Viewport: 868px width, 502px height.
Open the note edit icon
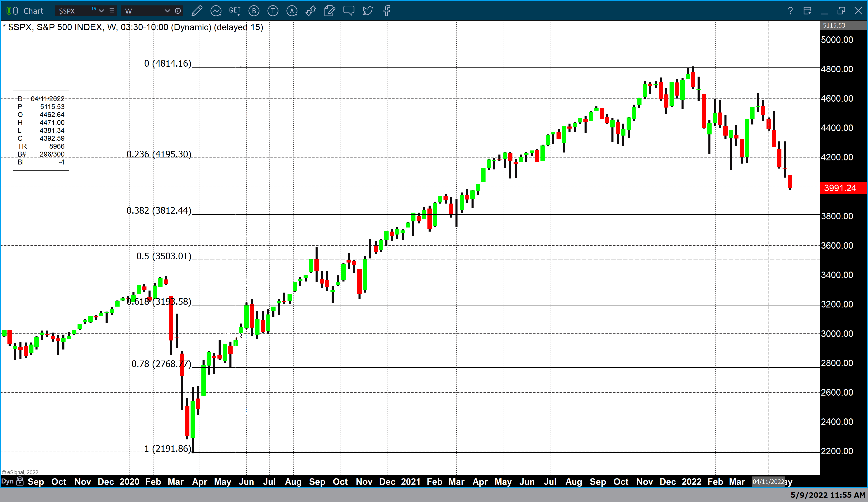(330, 11)
